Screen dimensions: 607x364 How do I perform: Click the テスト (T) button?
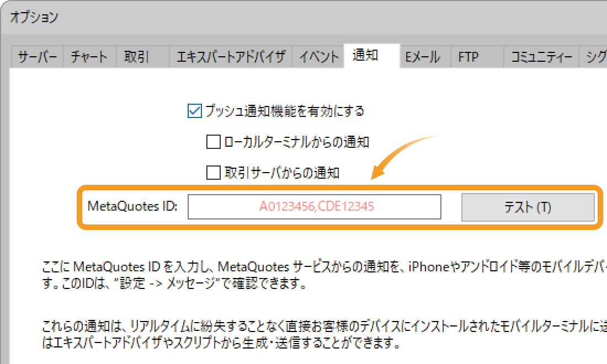click(528, 207)
